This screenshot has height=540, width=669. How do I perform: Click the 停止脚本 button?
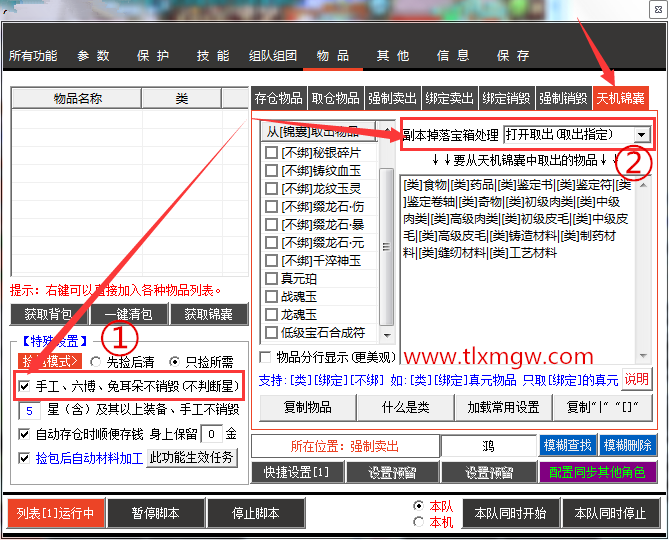point(256,513)
